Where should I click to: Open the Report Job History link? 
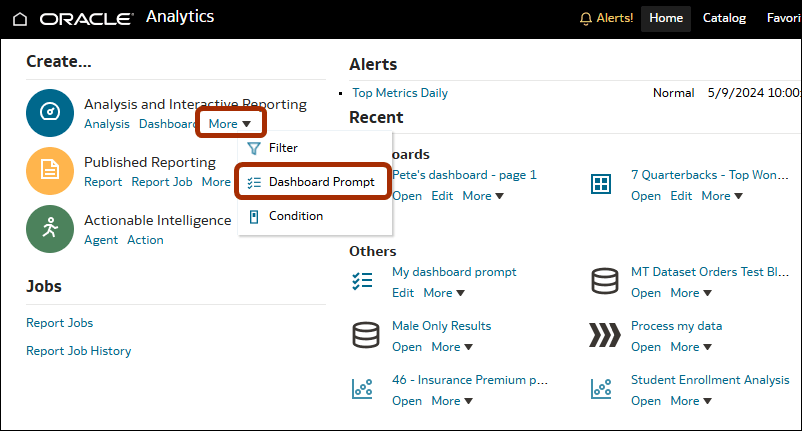click(79, 351)
